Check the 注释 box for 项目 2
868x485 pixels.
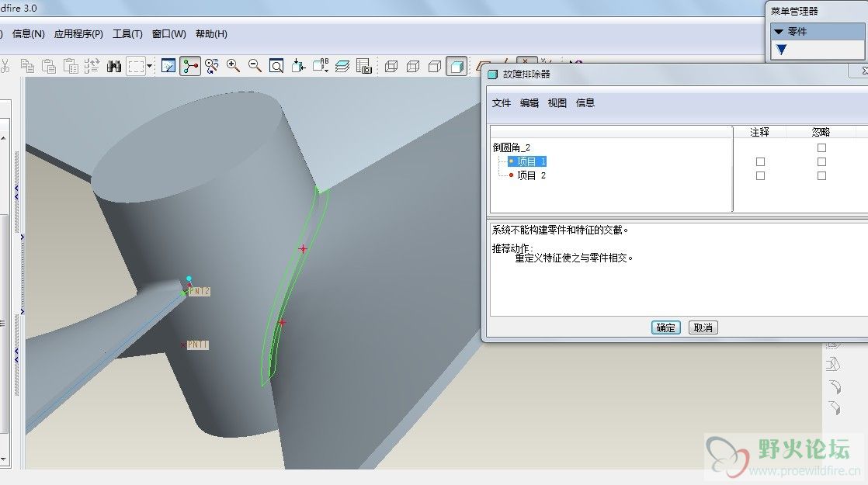(x=760, y=175)
